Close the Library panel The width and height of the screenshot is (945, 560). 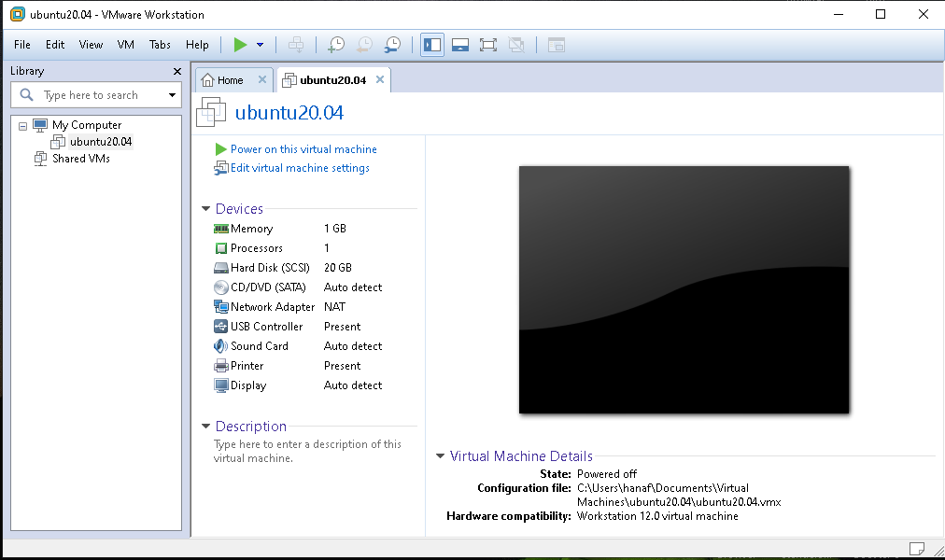point(177,71)
